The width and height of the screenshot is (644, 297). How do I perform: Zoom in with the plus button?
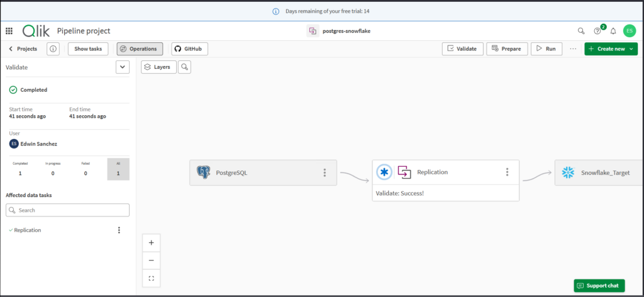tap(151, 243)
